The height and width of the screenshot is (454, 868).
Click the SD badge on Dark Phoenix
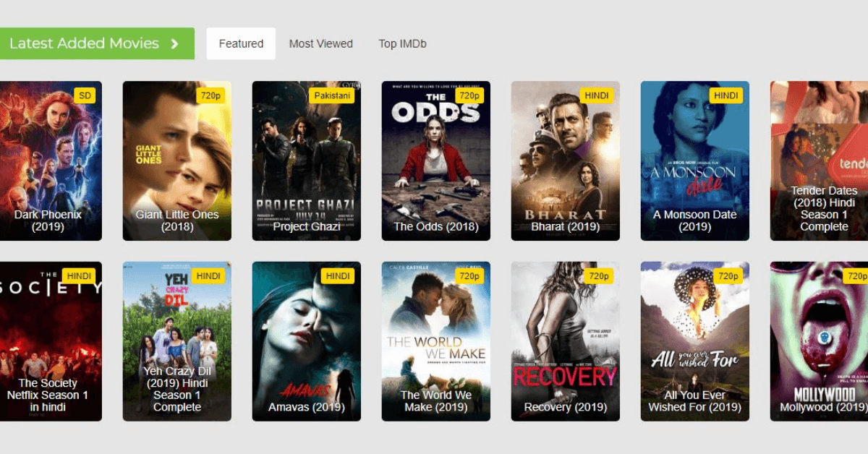[x=85, y=95]
